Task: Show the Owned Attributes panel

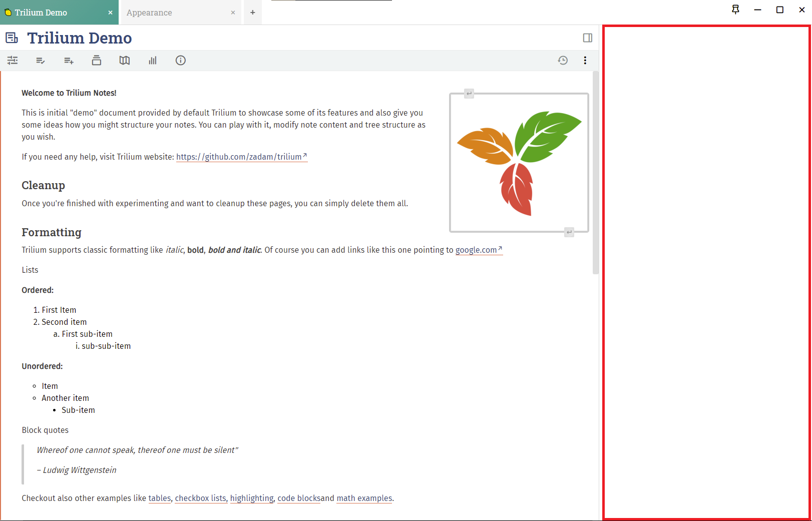Action: click(x=41, y=60)
